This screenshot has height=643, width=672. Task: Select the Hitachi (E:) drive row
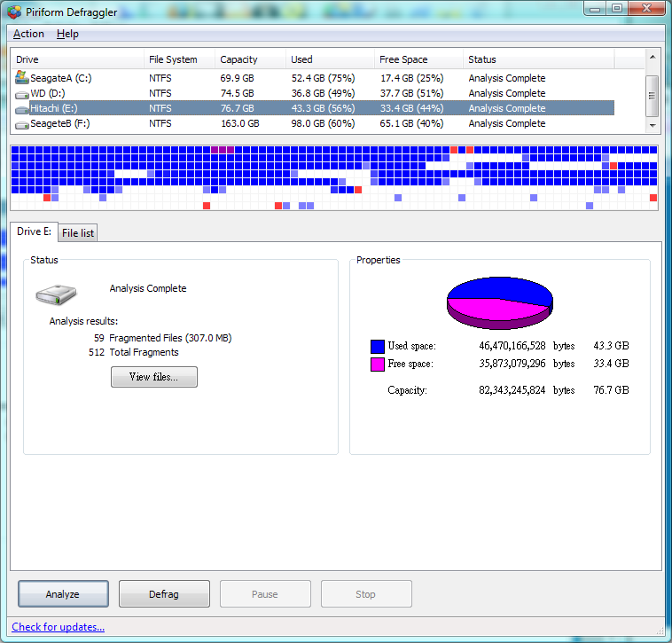point(313,108)
